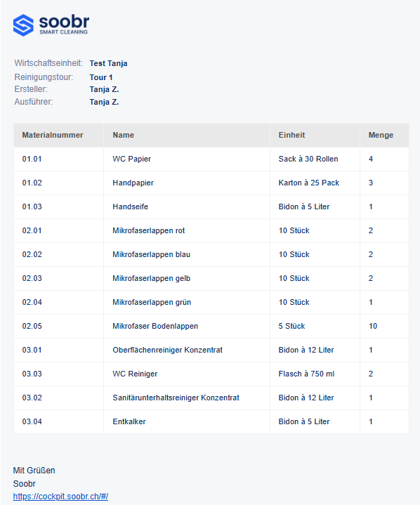The height and width of the screenshot is (505, 420).
Task: Open the cockpit.soobr.ch link
Action: pos(60,497)
